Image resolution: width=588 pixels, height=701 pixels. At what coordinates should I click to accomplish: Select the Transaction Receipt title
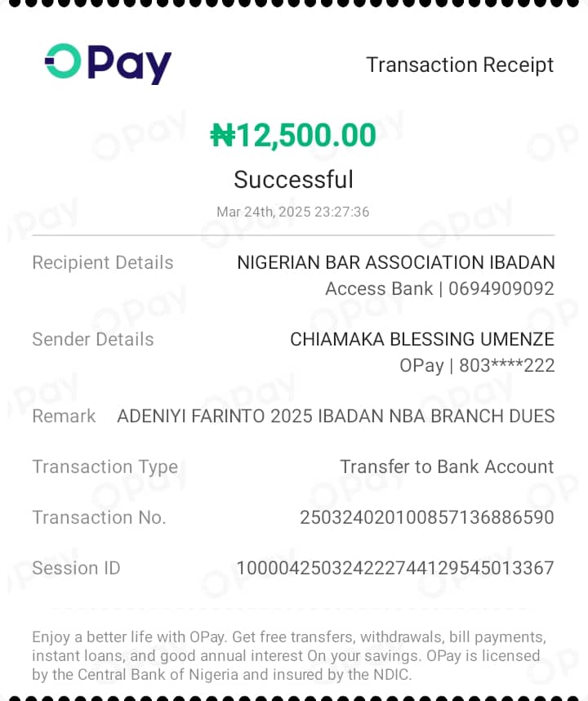tap(460, 65)
